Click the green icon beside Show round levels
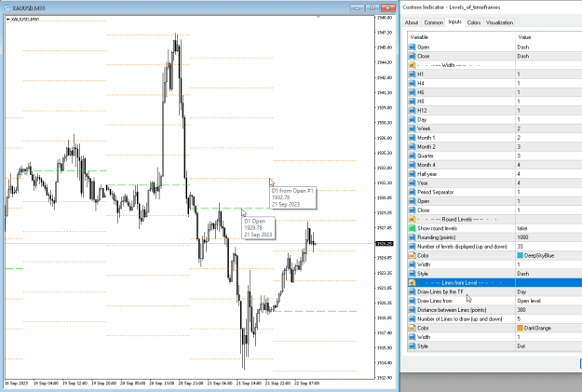Image resolution: width=582 pixels, height=392 pixels. tap(412, 228)
